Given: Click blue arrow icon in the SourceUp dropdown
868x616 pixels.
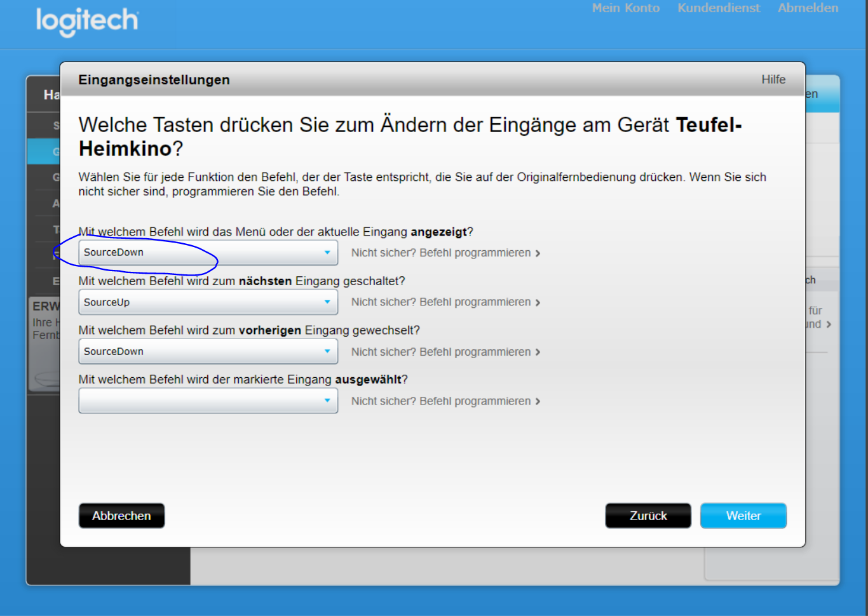Looking at the screenshot, I should [x=327, y=302].
